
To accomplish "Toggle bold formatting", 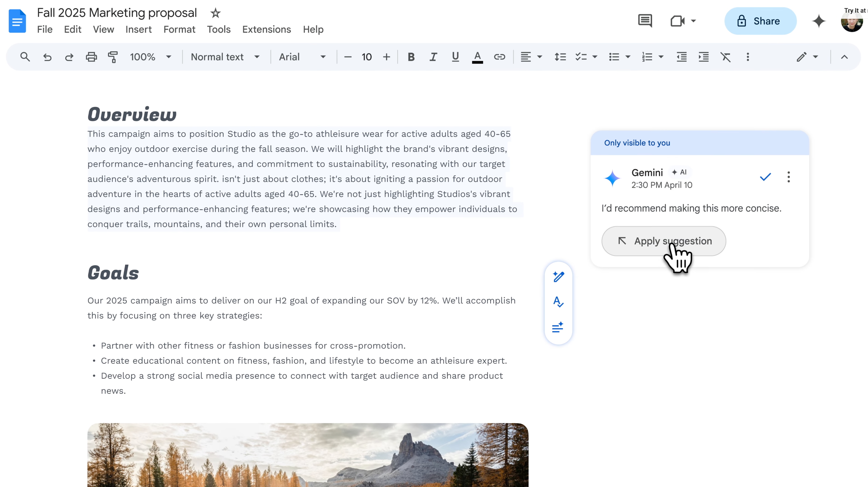I will tap(411, 57).
